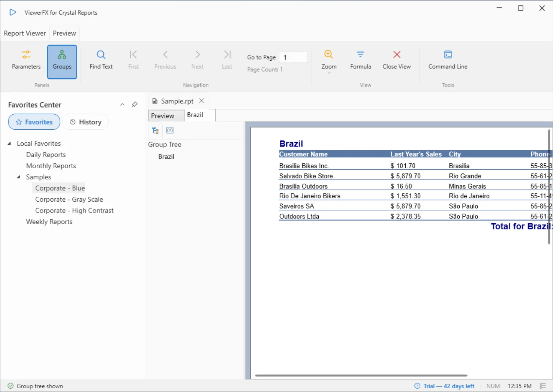The height and width of the screenshot is (392, 553).
Task: Click the $ 1,551.30 sales value
Action: coord(406,196)
